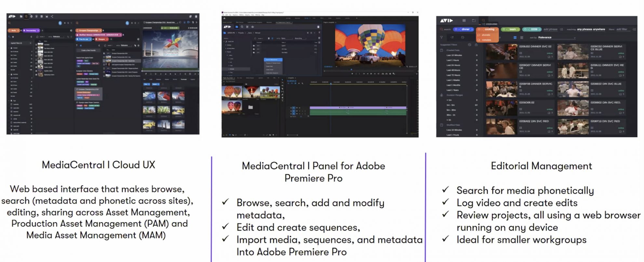This screenshot has height=262, width=644.
Task: Click folder browse icon in Avid Premiere panel
Action: pyautogui.click(x=237, y=27)
